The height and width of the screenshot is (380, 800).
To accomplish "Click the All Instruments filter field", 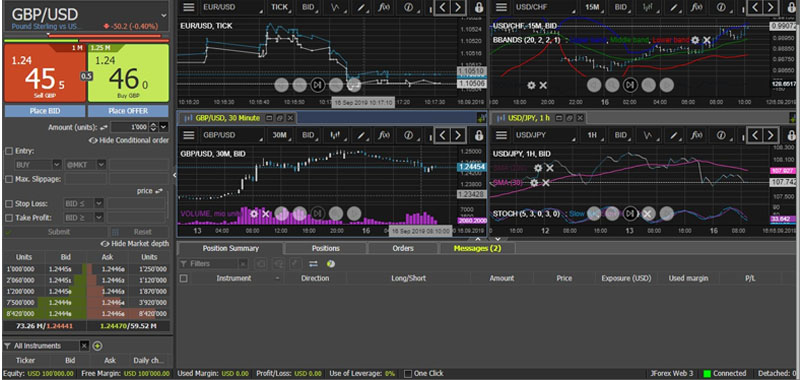I will (42, 346).
